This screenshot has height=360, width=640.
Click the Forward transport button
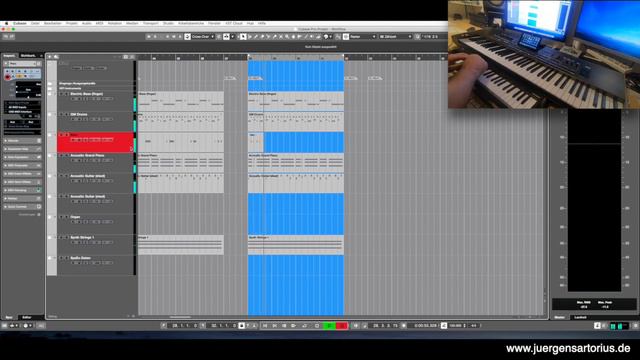(x=293, y=326)
